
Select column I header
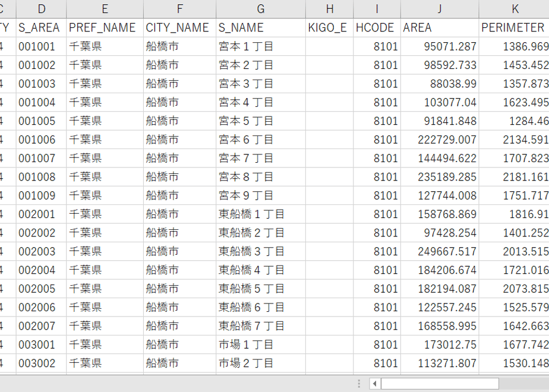377,9
